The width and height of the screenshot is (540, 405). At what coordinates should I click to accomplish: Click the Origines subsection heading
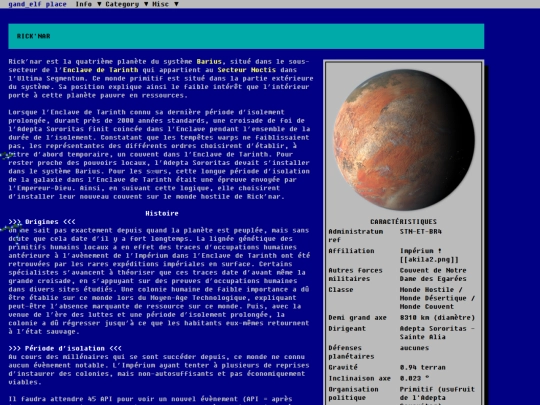point(42,222)
